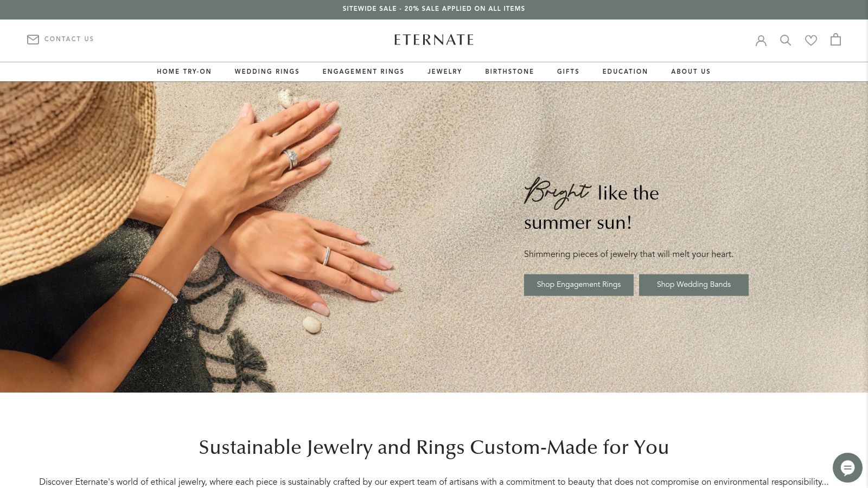The height and width of the screenshot is (488, 868).
Task: Click Shop Wedding Bands button
Action: point(694,285)
